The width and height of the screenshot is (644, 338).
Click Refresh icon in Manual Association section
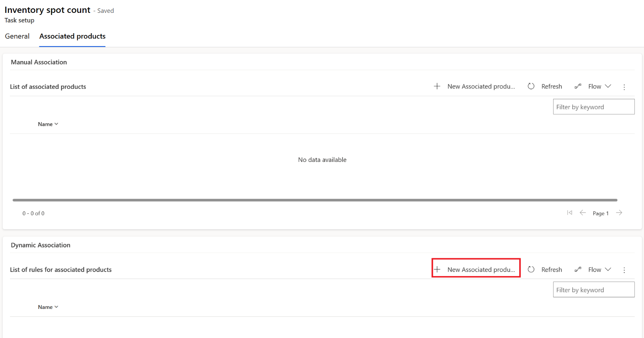pos(531,86)
